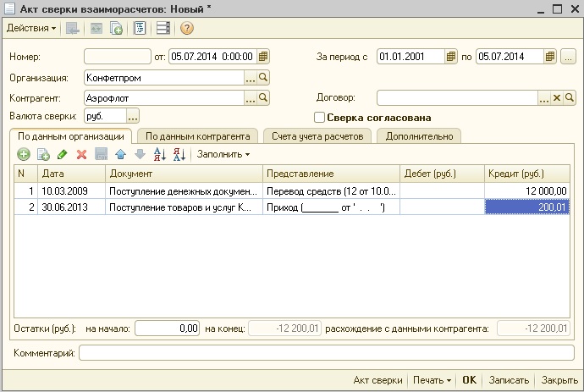This screenshot has width=584, height=392.
Task: Click the Дата column header
Action: 71,174
